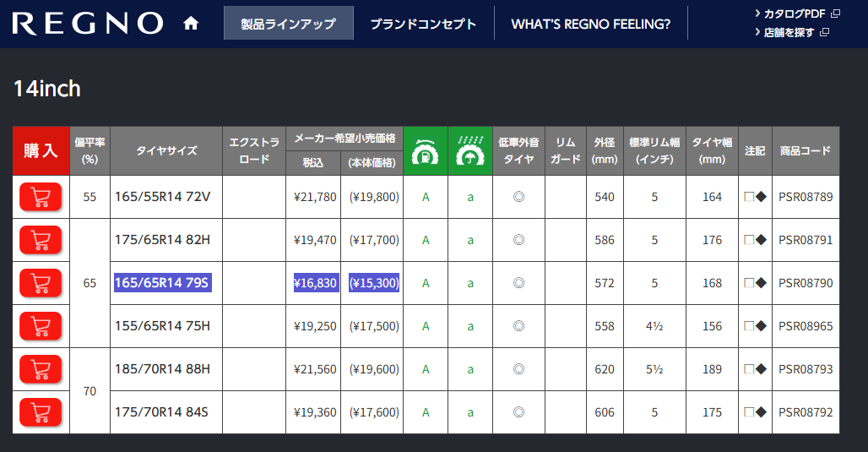Add 175/65R14 82H tire to cart

pyautogui.click(x=41, y=240)
